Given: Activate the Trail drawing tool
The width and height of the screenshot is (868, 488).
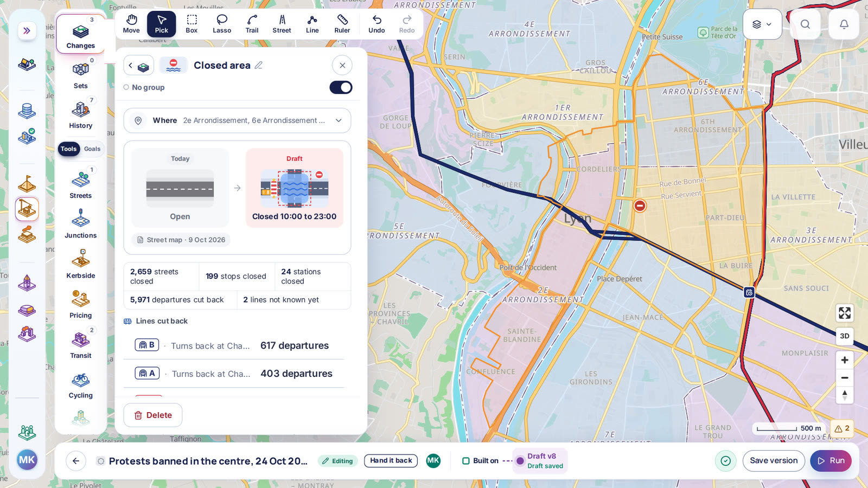Looking at the screenshot, I should coord(252,24).
